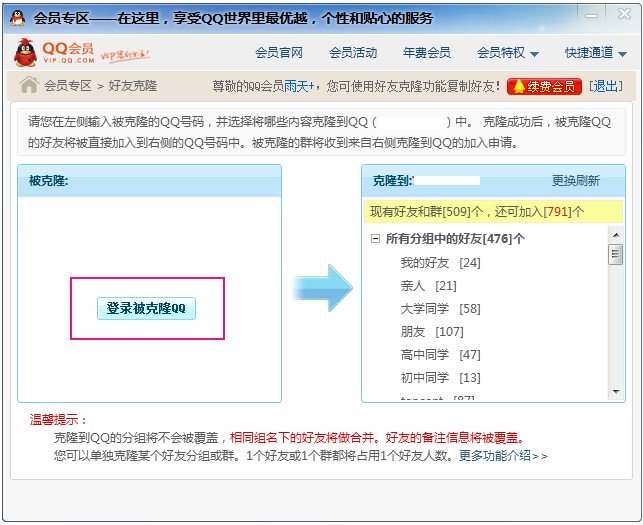Expand the 会员特权 dropdown
The height and width of the screenshot is (525, 643).
[508, 53]
